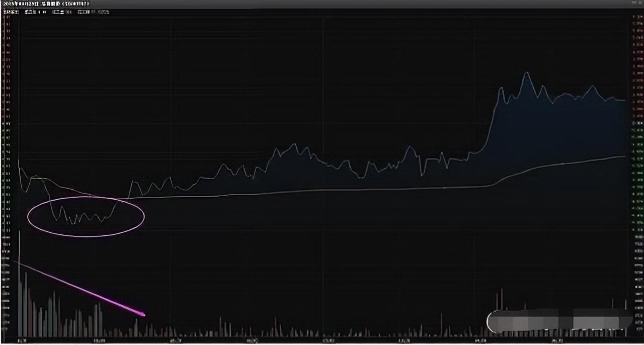
Task: Click the pink ellipse annotation around the dip
Action: (x=86, y=235)
